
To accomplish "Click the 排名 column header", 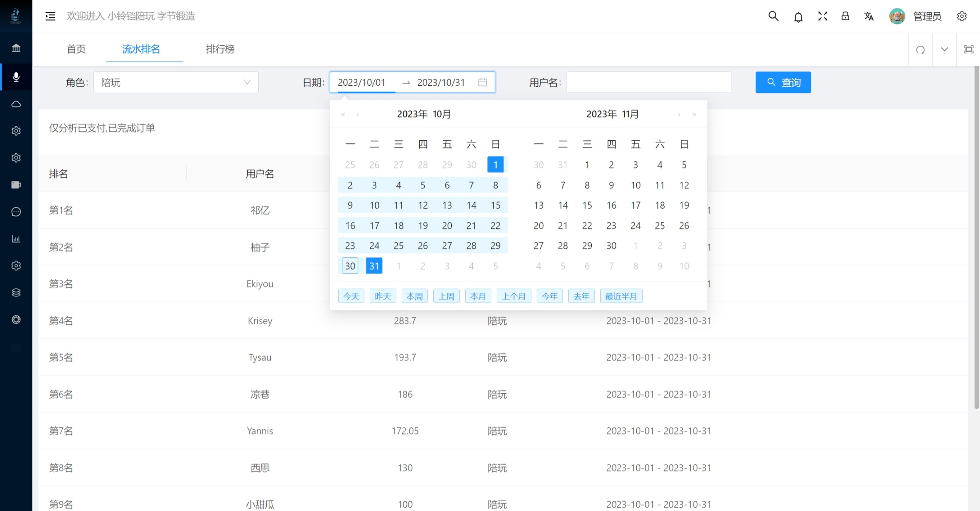I will 58,174.
